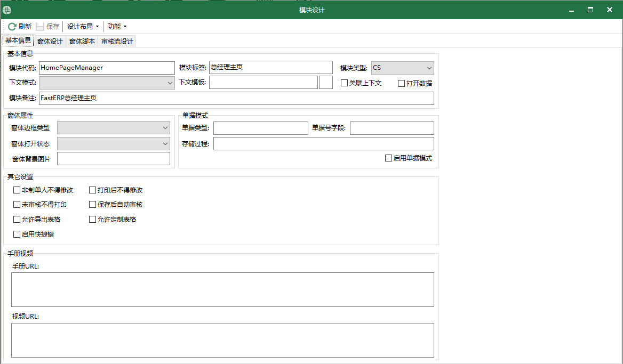The width and height of the screenshot is (623, 364).
Task: Switch to the 窗体设计 tab
Action: (50, 41)
